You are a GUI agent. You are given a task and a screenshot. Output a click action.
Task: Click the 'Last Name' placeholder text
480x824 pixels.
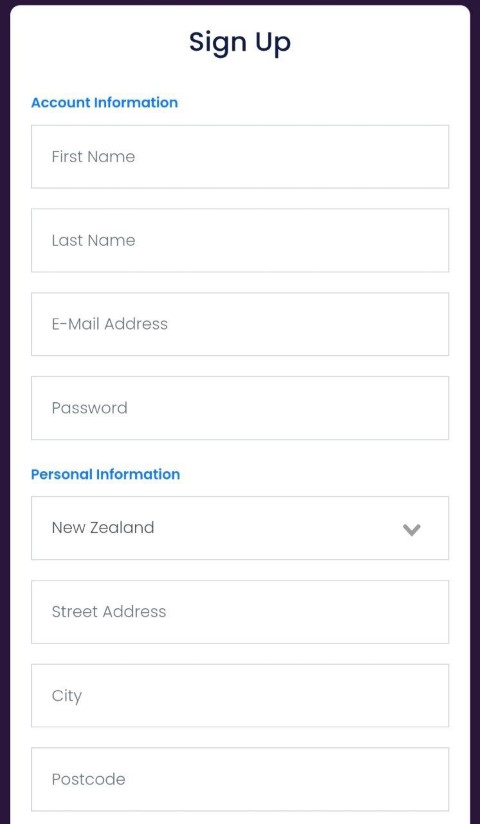click(93, 240)
